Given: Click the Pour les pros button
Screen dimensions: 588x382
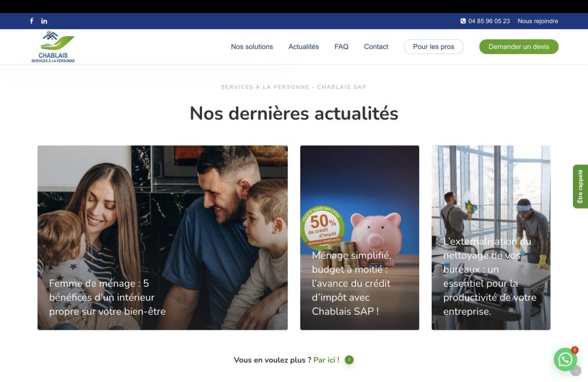Looking at the screenshot, I should click(x=434, y=47).
